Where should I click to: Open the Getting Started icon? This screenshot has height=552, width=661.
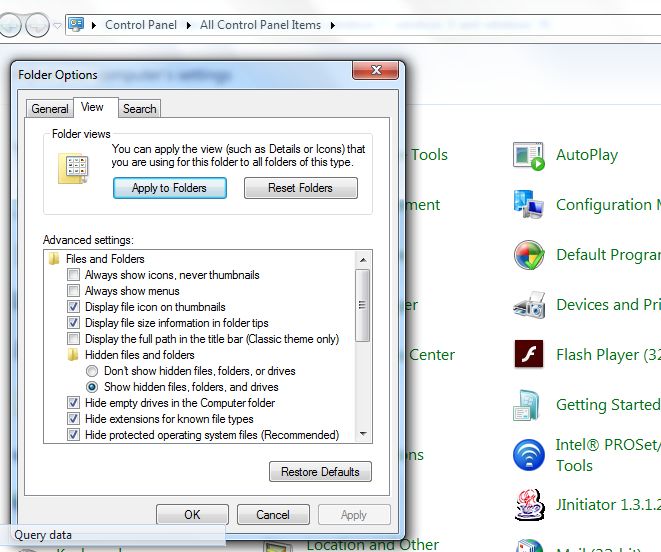point(527,405)
